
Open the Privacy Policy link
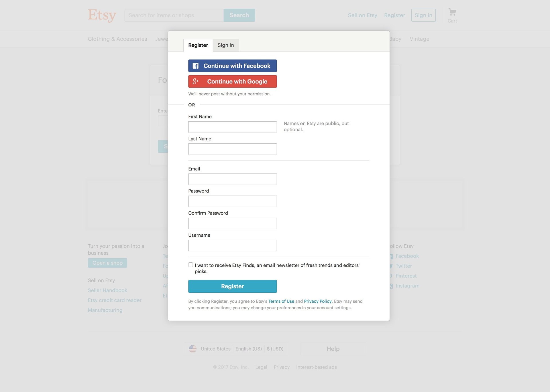(317, 301)
